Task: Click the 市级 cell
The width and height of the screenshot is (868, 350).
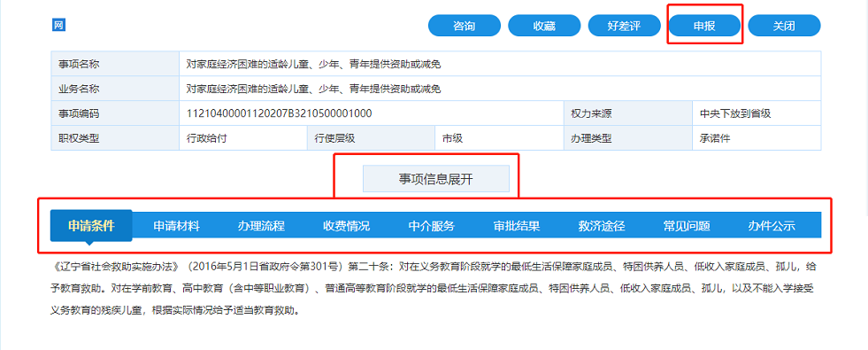Action: pyautogui.click(x=499, y=138)
